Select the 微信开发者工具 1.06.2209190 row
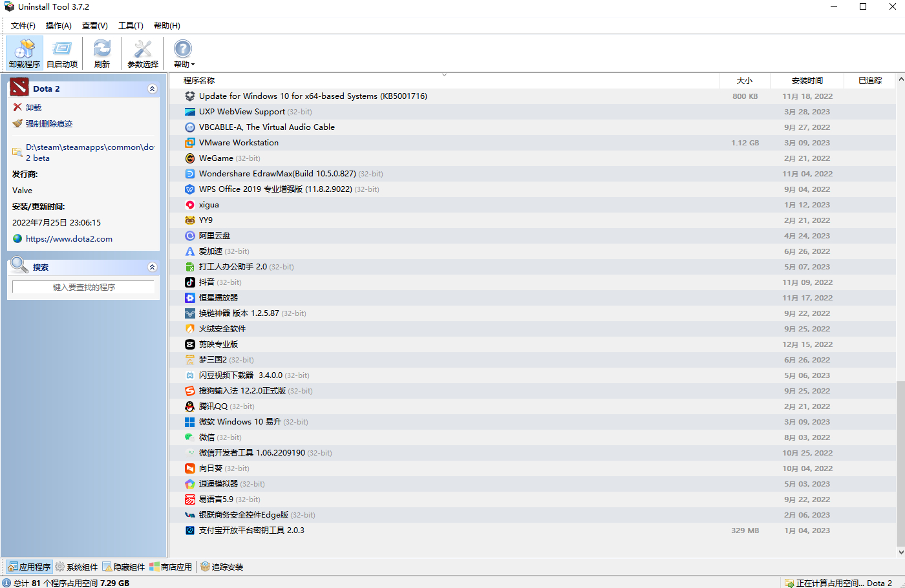Viewport: 905px width, 588px height. 533,453
